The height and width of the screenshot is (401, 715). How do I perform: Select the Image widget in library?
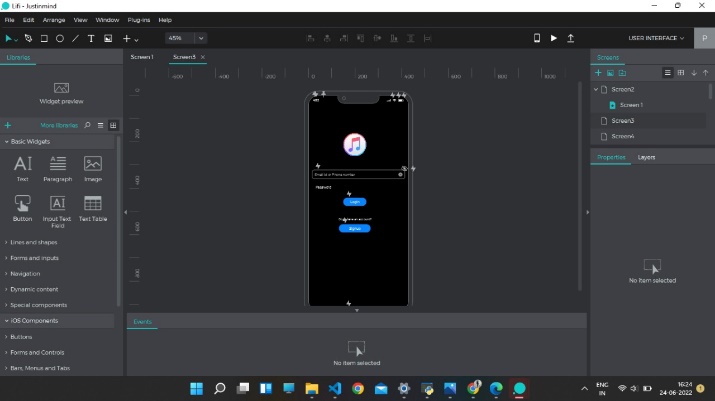coord(93,169)
